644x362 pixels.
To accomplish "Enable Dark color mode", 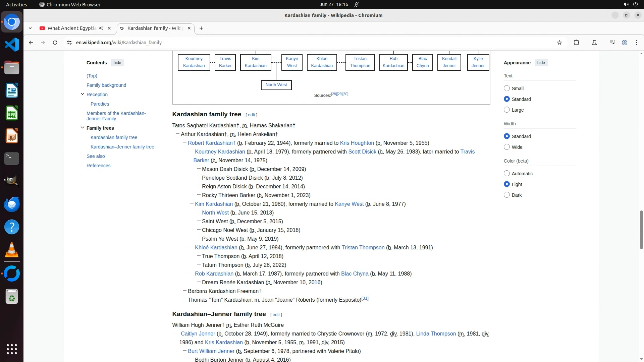I will point(507,195).
